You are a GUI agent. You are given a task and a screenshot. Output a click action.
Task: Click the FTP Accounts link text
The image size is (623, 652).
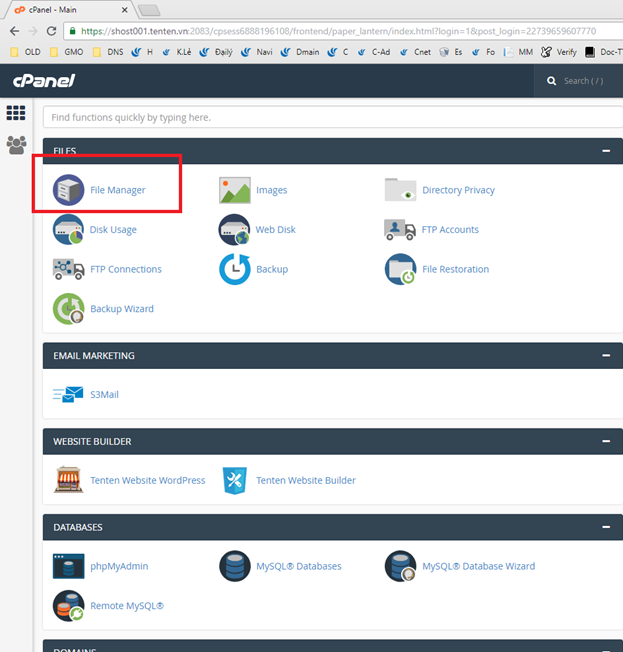click(450, 230)
